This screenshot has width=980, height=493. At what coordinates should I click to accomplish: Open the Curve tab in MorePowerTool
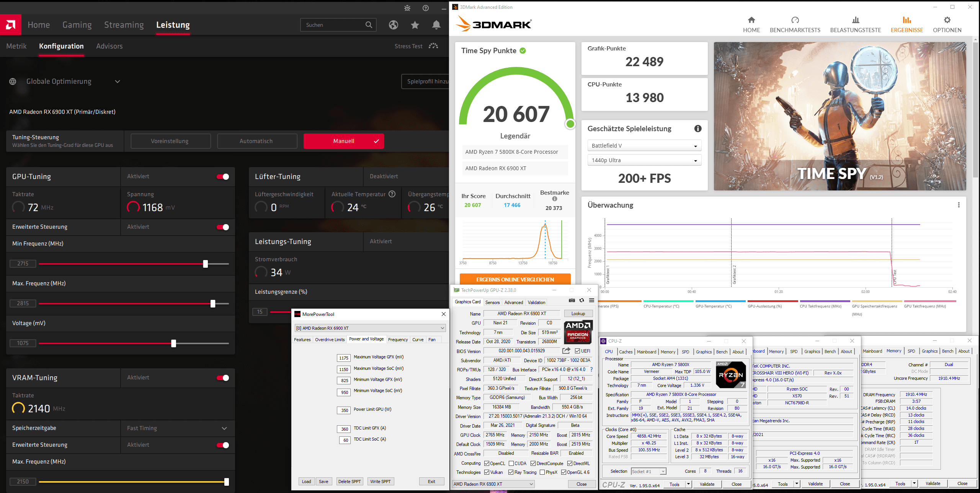[418, 340]
